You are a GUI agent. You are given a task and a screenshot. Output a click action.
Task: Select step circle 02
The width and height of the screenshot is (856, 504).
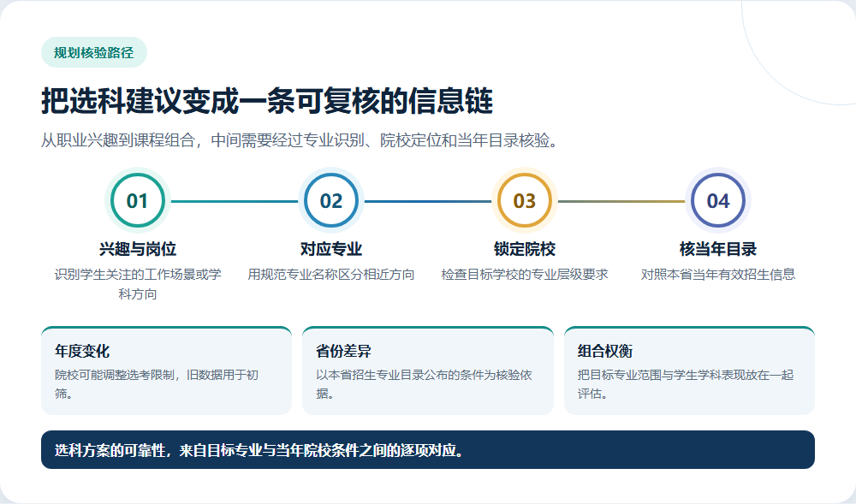pyautogui.click(x=331, y=201)
